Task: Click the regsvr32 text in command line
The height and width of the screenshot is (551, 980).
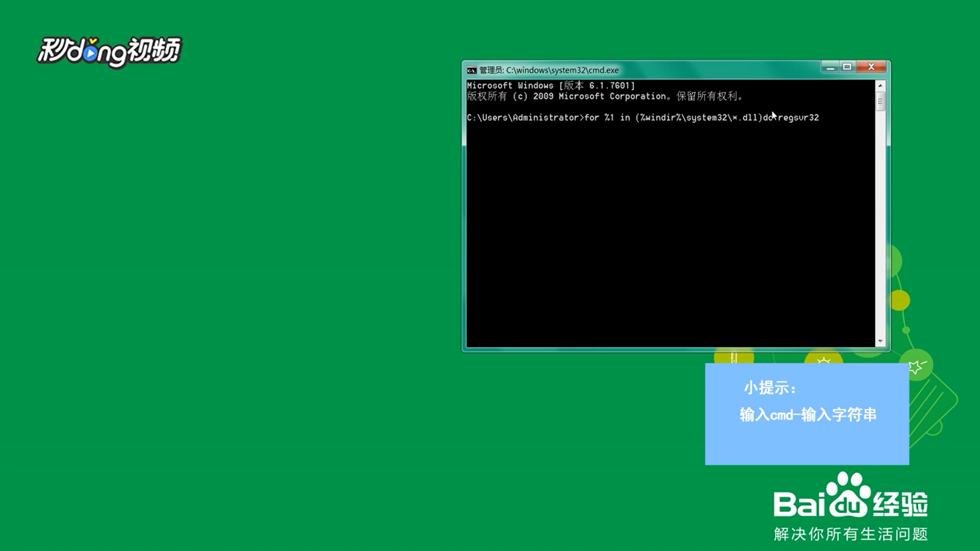Action: 798,118
